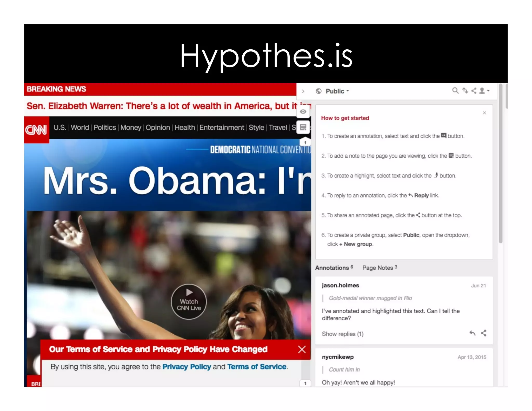
Task: Click the Michelle Obama photo
Action: click(x=169, y=275)
